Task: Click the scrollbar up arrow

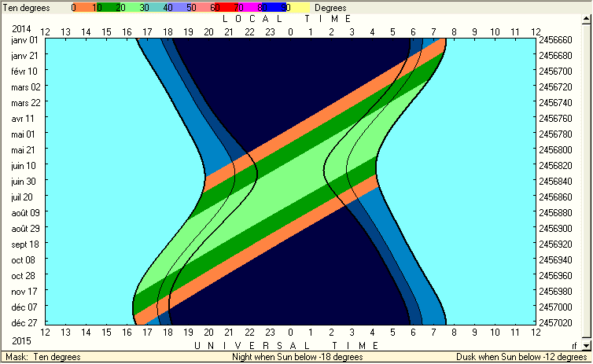Action: pyautogui.click(x=586, y=19)
